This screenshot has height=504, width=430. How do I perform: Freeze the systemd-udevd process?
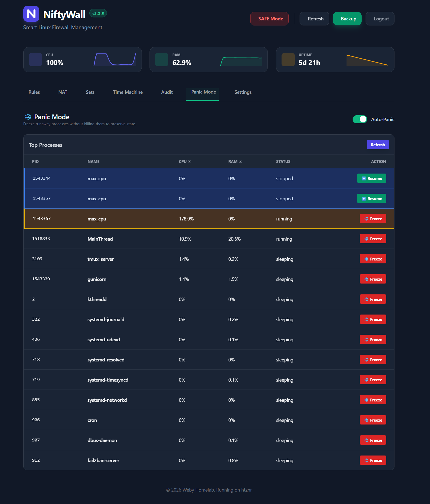373,339
